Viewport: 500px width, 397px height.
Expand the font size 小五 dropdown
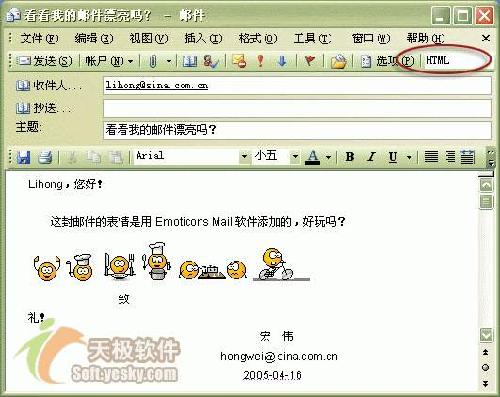(295, 156)
